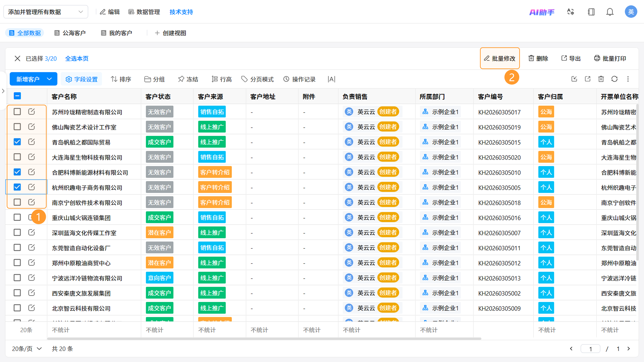Screen dimensions: 644x362
Task: Uncheck the 合肥科博新能源材料有限公司 row checkbox
Action: click(17, 172)
